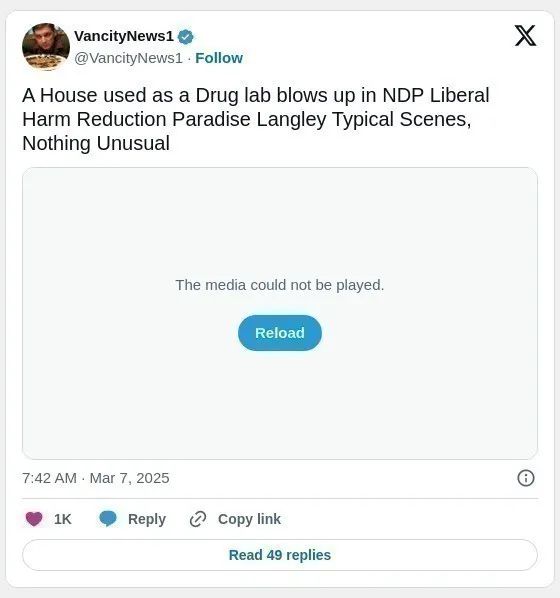Reload the unplayable media
The width and height of the screenshot is (560, 598).
coord(280,333)
